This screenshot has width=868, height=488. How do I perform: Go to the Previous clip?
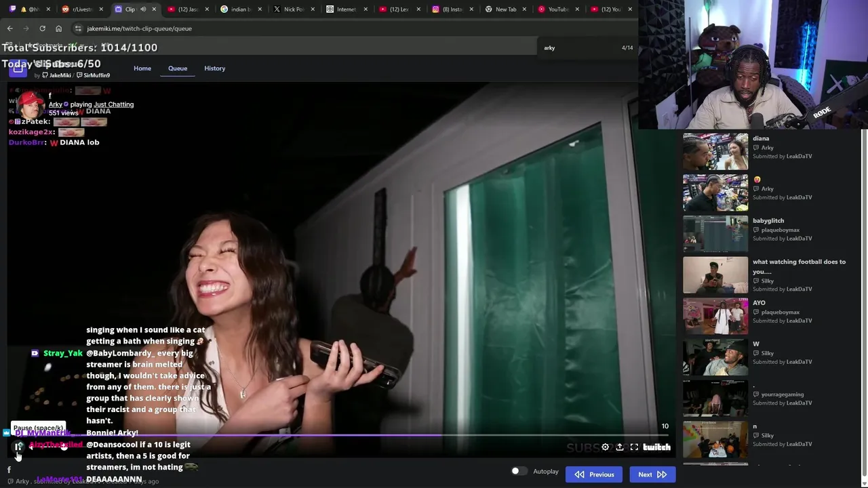(594, 474)
